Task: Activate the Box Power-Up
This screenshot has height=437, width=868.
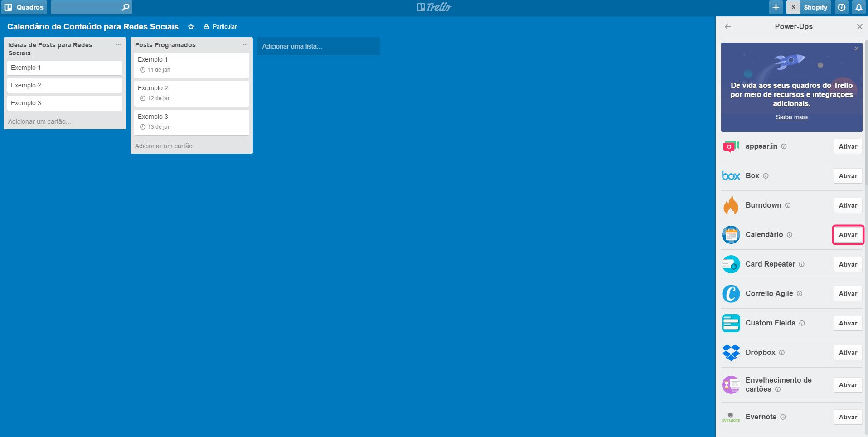Action: pos(848,176)
